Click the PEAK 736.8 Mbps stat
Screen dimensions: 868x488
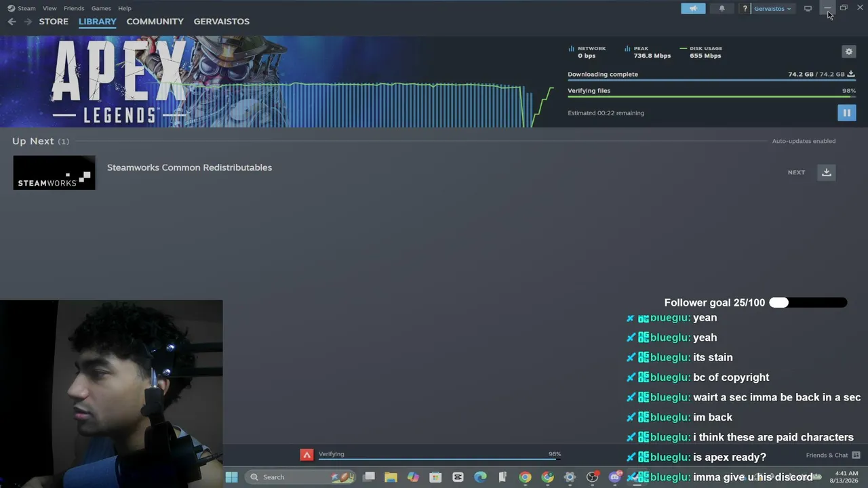click(x=647, y=52)
